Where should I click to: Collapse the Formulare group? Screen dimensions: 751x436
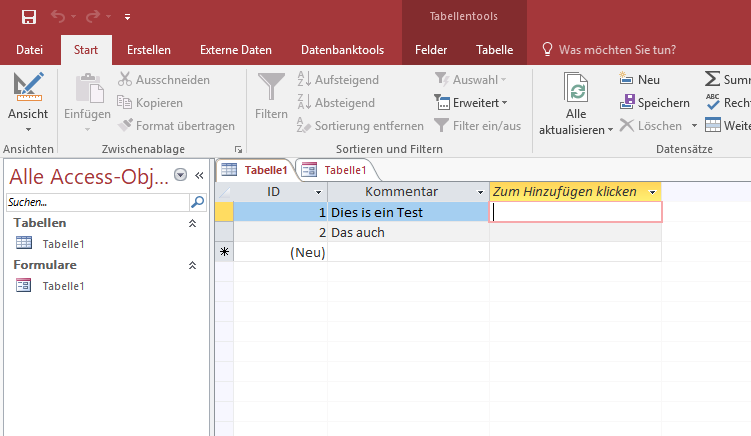(x=192, y=265)
